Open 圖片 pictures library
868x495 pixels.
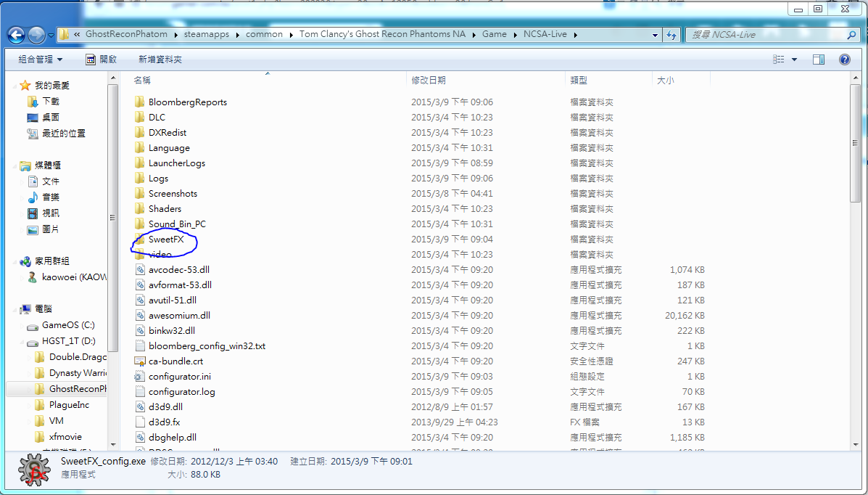coord(50,229)
